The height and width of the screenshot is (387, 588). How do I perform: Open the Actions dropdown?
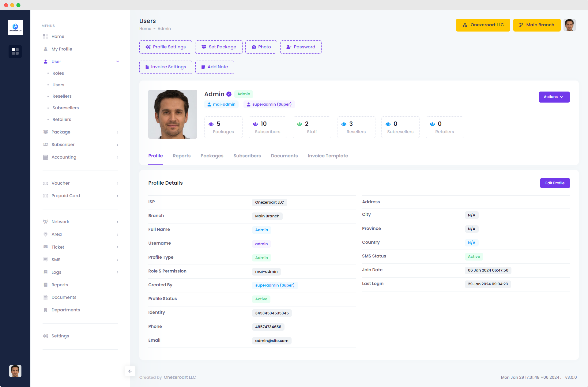click(x=554, y=97)
